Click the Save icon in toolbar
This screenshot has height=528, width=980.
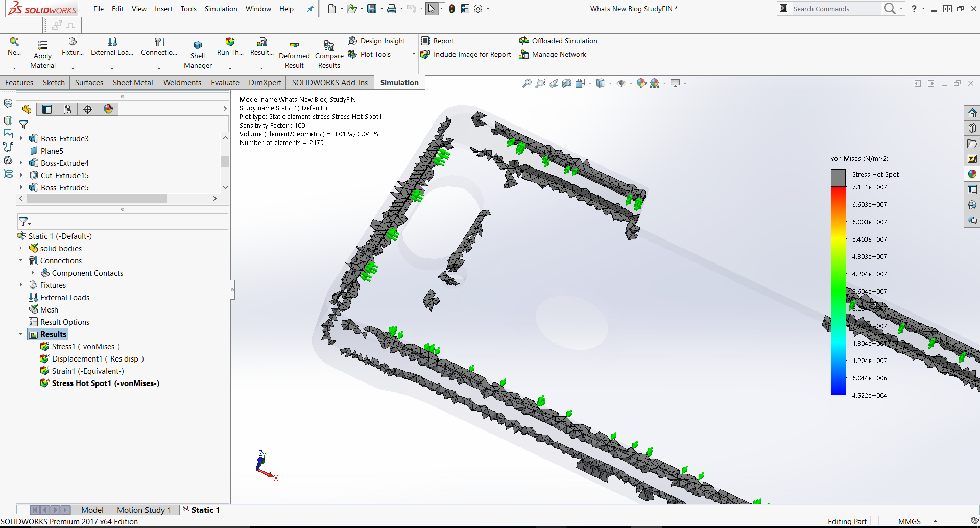(372, 9)
